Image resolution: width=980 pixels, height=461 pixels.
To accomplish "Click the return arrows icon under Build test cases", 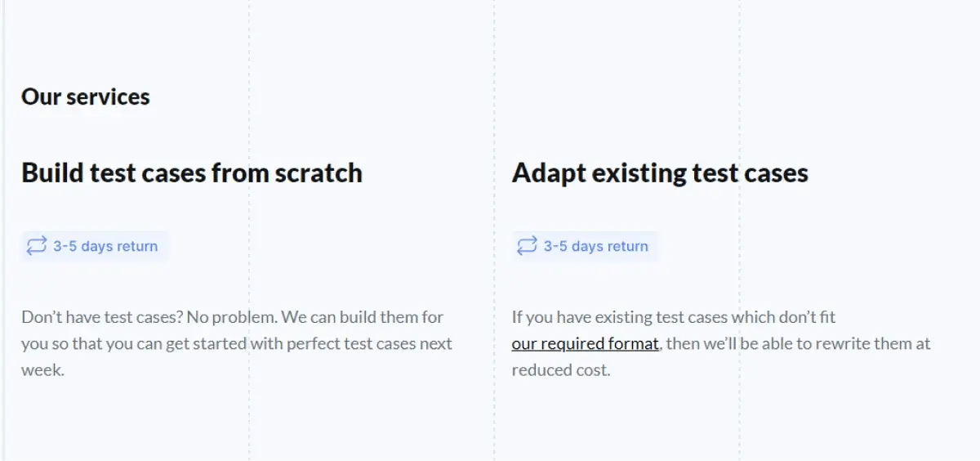I will click(37, 246).
